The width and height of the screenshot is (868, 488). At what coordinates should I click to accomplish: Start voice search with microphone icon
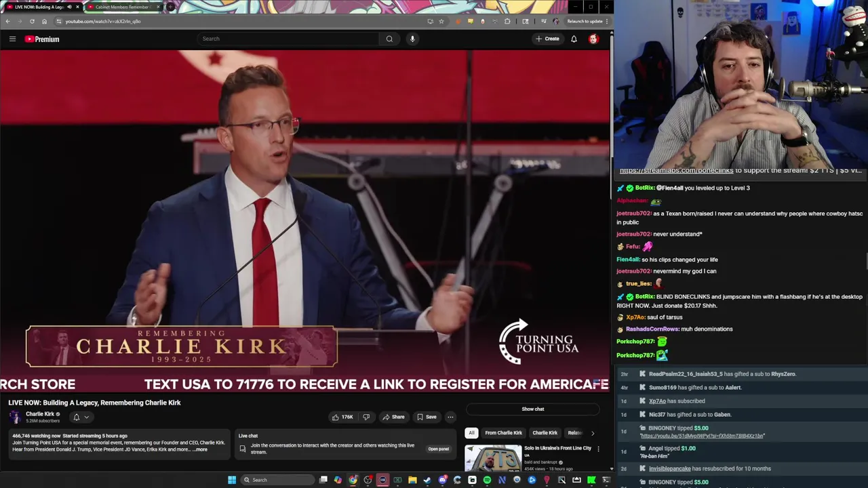coord(412,39)
